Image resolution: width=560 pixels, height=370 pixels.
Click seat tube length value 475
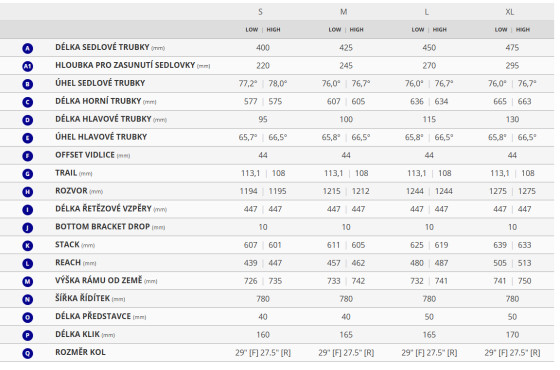click(512, 48)
